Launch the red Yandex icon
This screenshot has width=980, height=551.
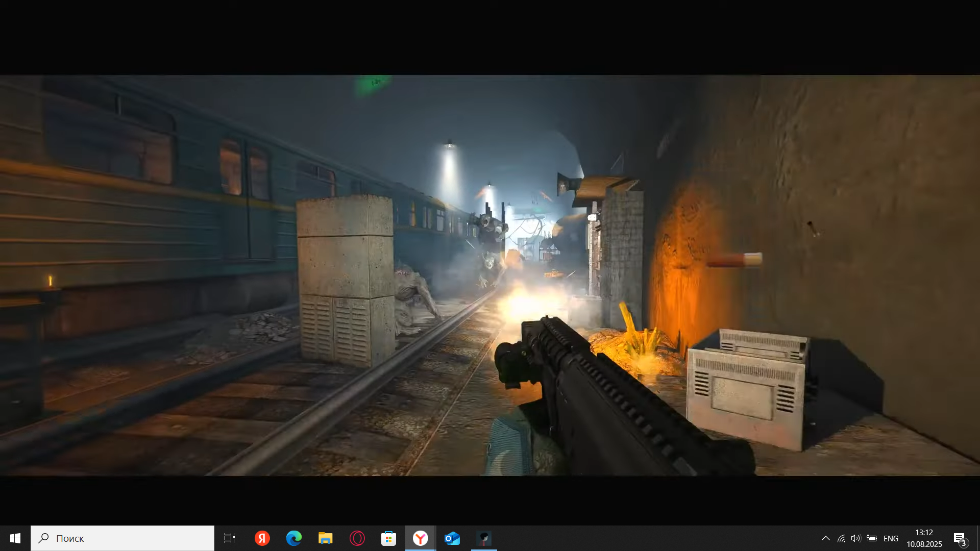click(x=262, y=538)
